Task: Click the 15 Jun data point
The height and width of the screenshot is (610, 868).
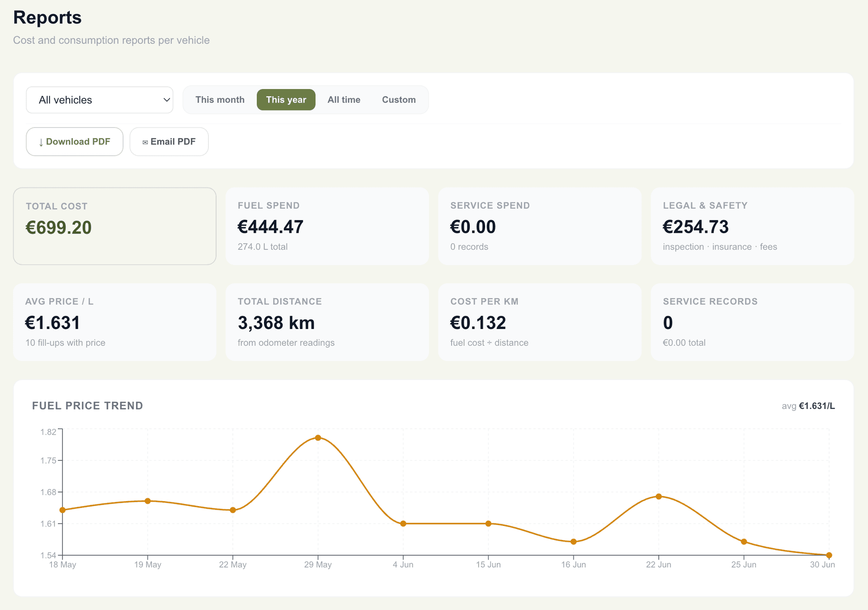Action: [488, 524]
